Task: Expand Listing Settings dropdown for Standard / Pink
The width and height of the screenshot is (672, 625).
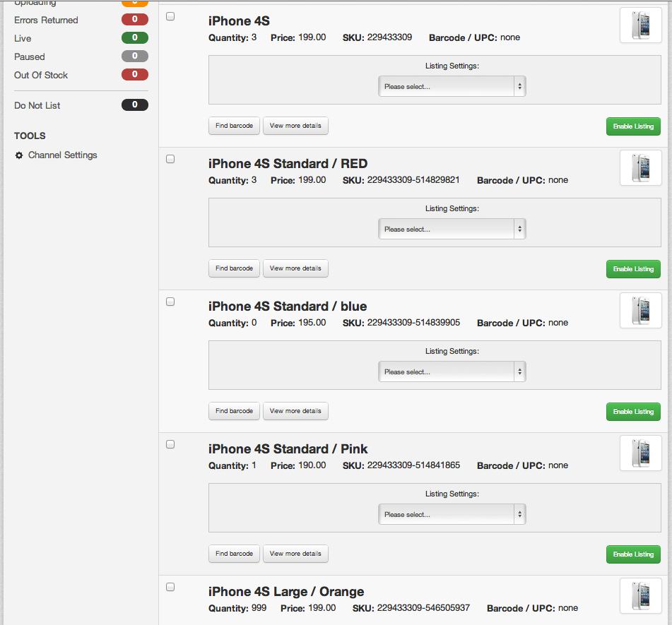Action: [452, 514]
